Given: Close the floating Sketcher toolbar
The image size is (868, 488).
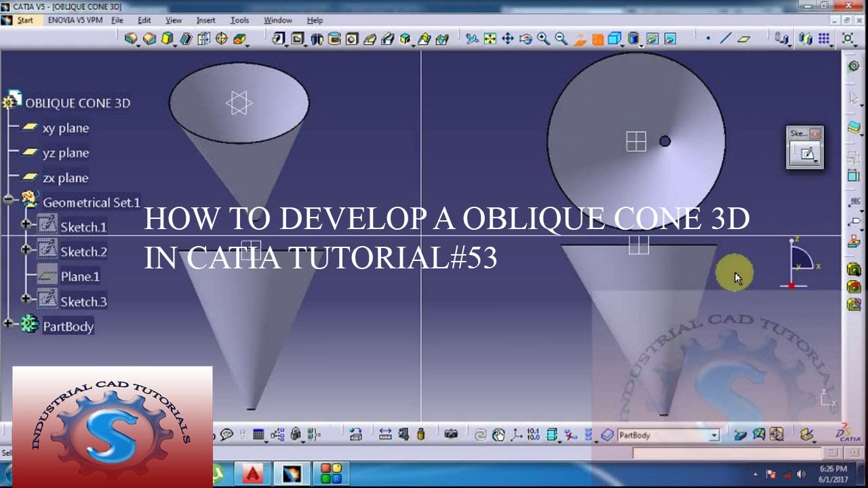Looking at the screenshot, I should [x=815, y=134].
